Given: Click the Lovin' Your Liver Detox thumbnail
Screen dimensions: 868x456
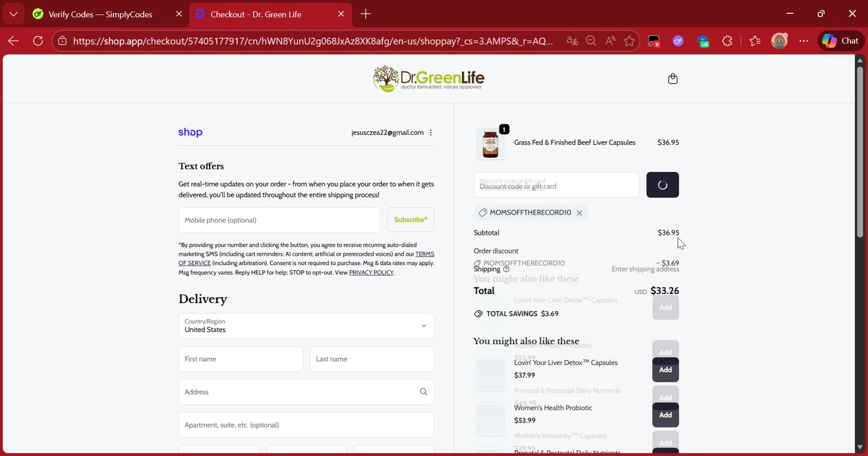Looking at the screenshot, I should [x=490, y=374].
